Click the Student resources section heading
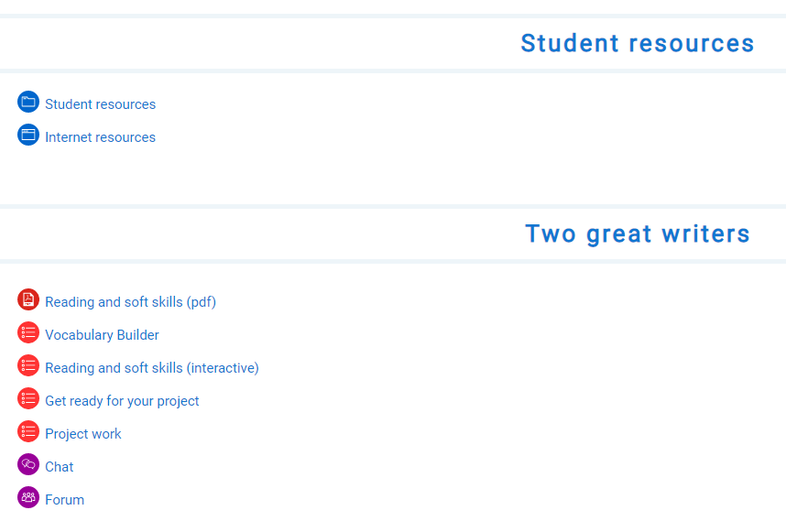This screenshot has width=786, height=532. tap(638, 43)
